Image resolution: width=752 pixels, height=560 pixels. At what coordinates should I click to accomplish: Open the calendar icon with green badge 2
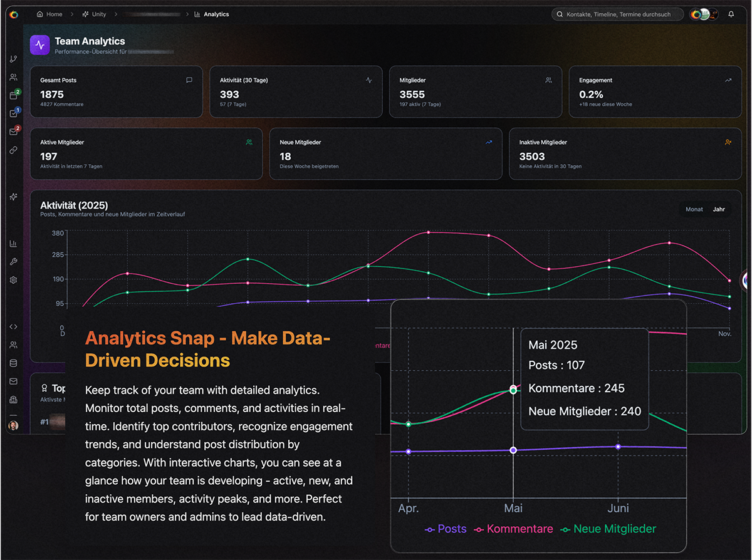point(13,95)
